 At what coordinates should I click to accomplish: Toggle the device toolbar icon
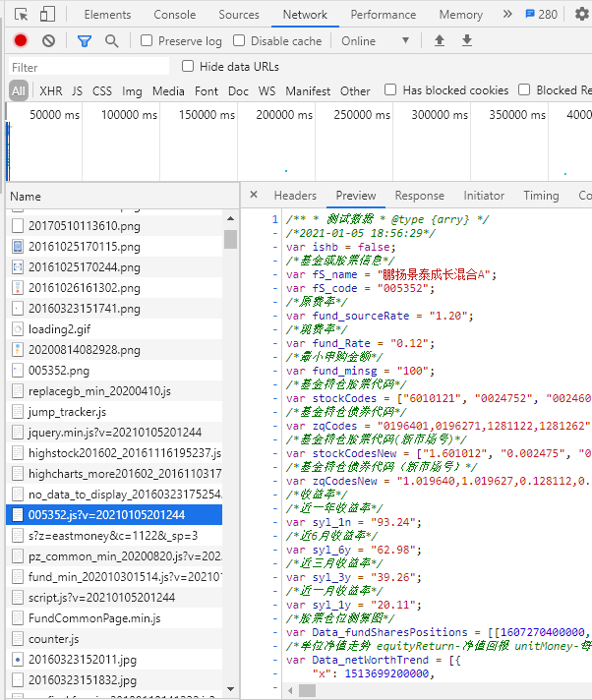47,15
